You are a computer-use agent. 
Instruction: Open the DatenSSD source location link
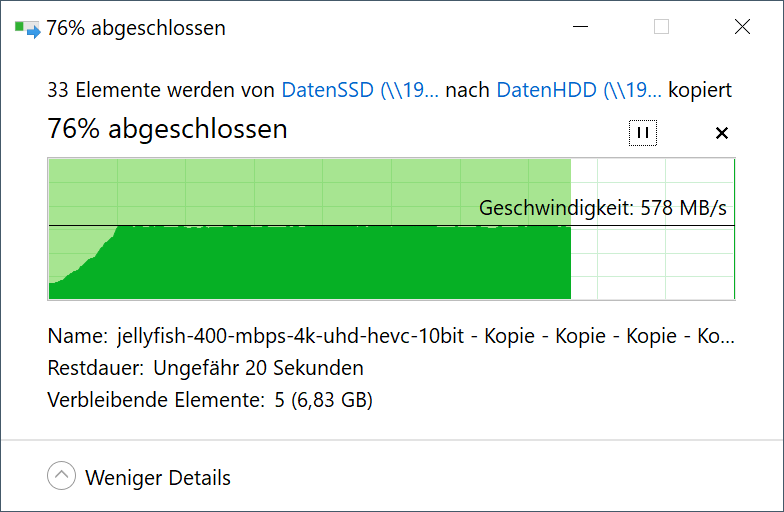tap(360, 90)
